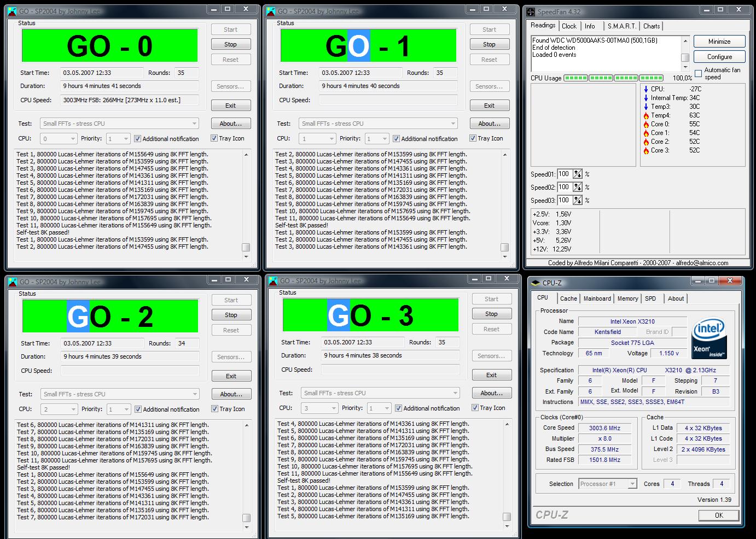The width and height of the screenshot is (756, 539).
Task: Enable Automatic fan speed in SpeedFan
Action: coord(698,73)
